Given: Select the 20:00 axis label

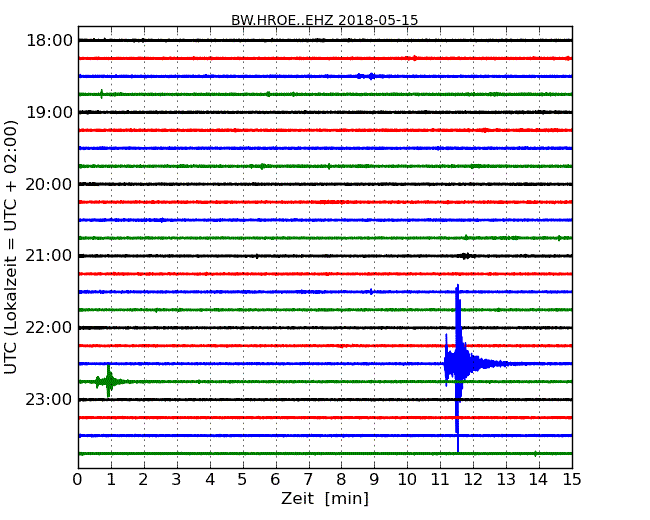Looking at the screenshot, I should tap(49, 184).
